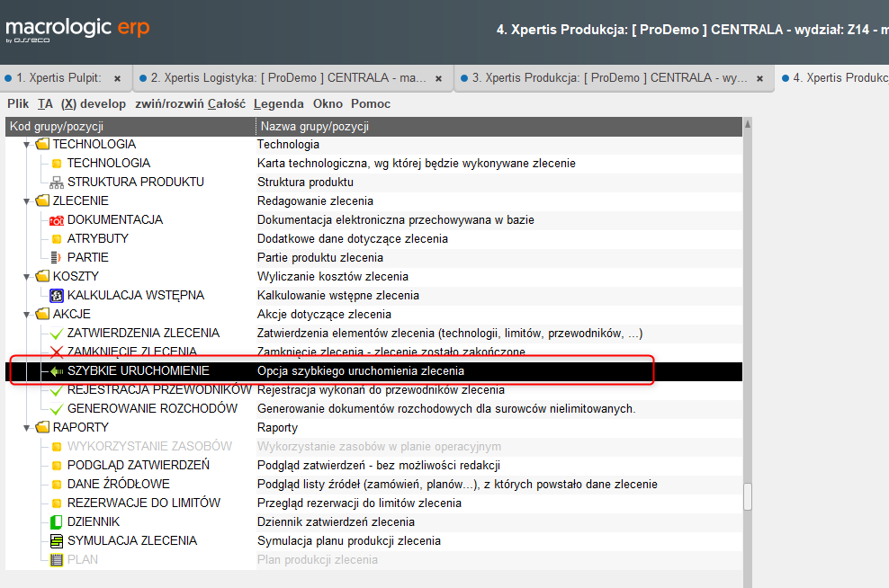Click the vertical scrollbar thumb of tree list

click(x=747, y=497)
